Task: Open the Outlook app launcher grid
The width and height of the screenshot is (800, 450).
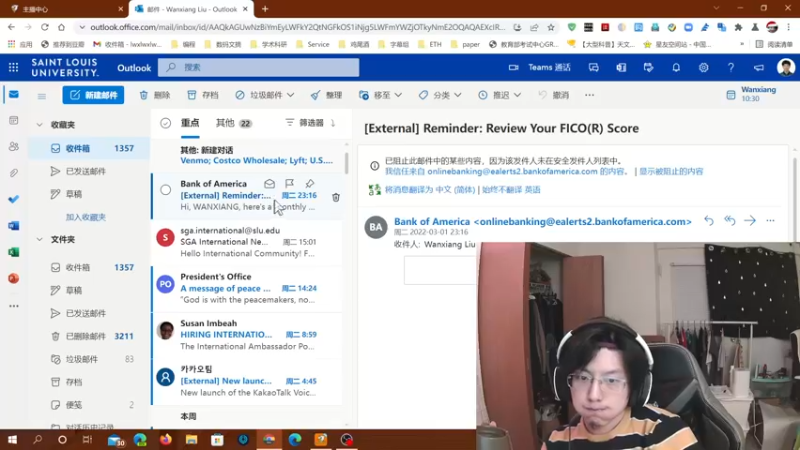Action: [13, 67]
